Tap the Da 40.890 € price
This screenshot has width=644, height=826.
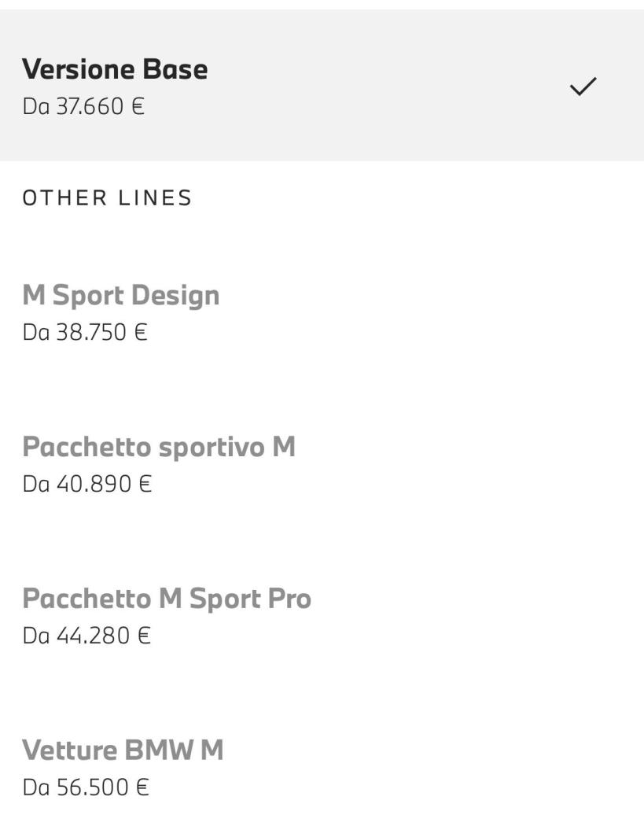click(x=87, y=484)
